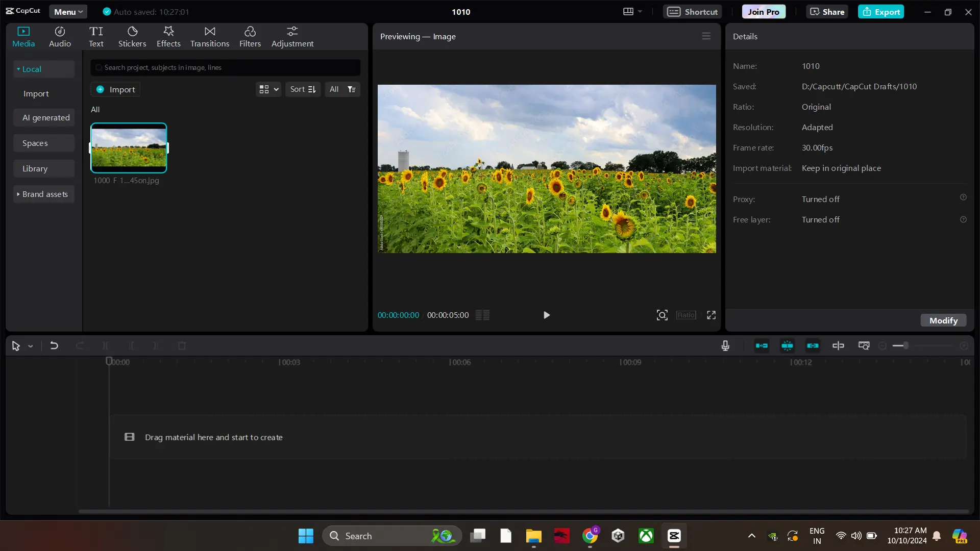Click the Stickers tool icon
Screen dimensions: 980x551
point(133,36)
